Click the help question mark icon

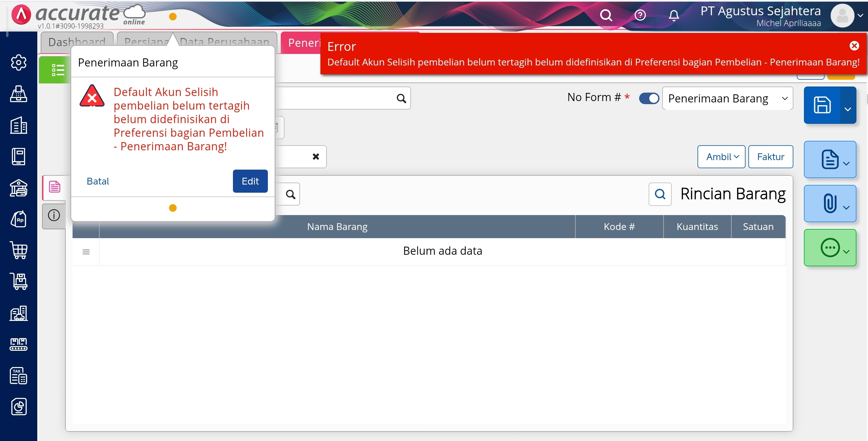640,15
